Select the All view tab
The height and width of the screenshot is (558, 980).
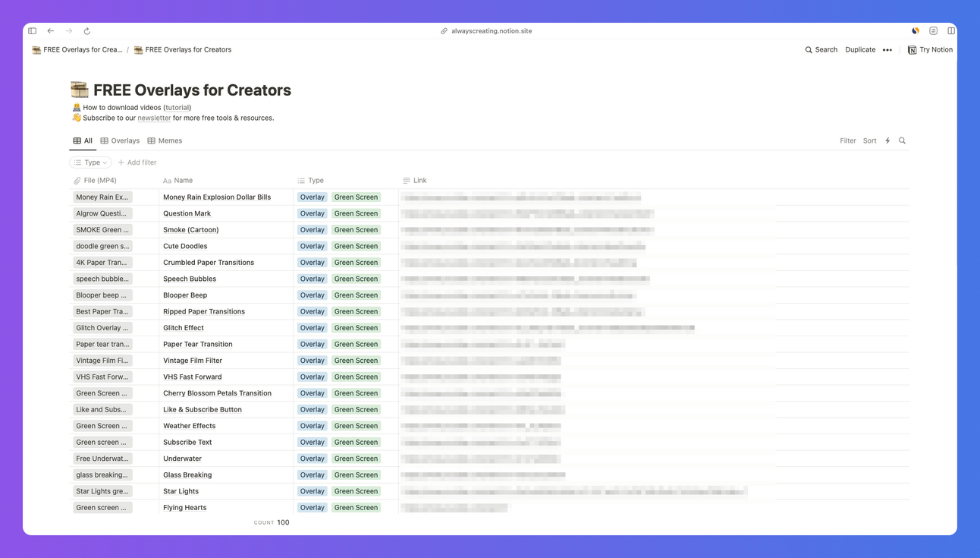pyautogui.click(x=83, y=140)
